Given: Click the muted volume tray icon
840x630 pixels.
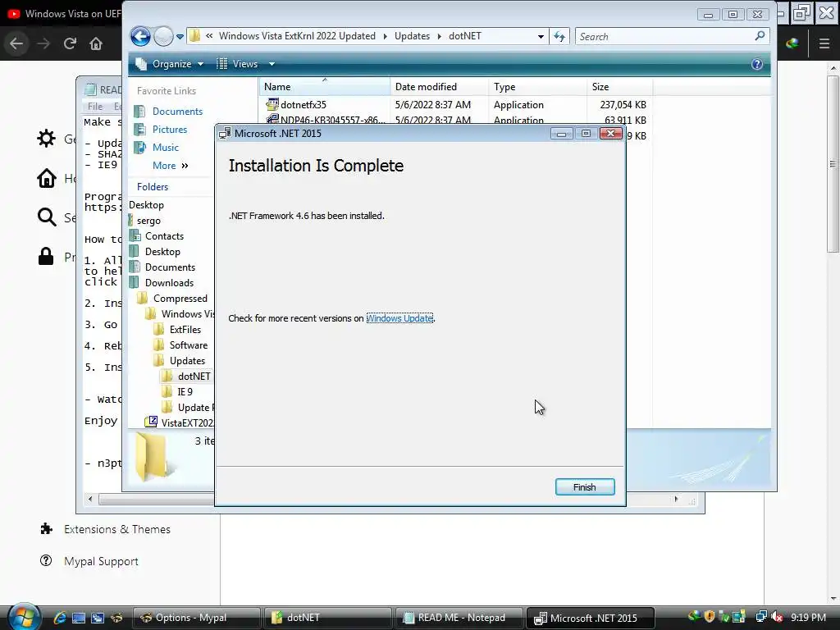Looking at the screenshot, I should [777, 617].
